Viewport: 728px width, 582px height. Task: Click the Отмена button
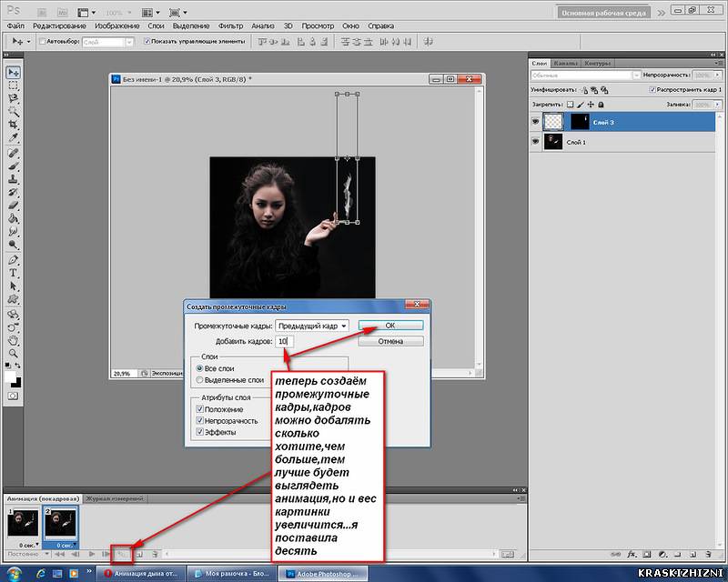point(390,341)
